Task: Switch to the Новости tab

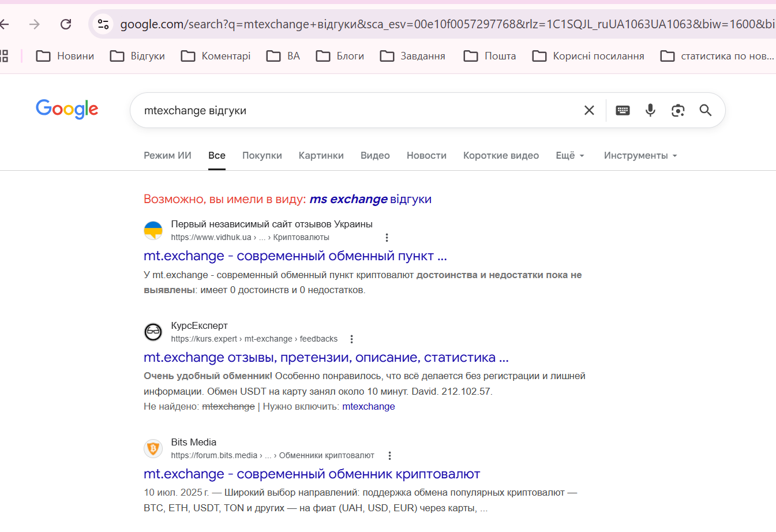Action: [426, 155]
